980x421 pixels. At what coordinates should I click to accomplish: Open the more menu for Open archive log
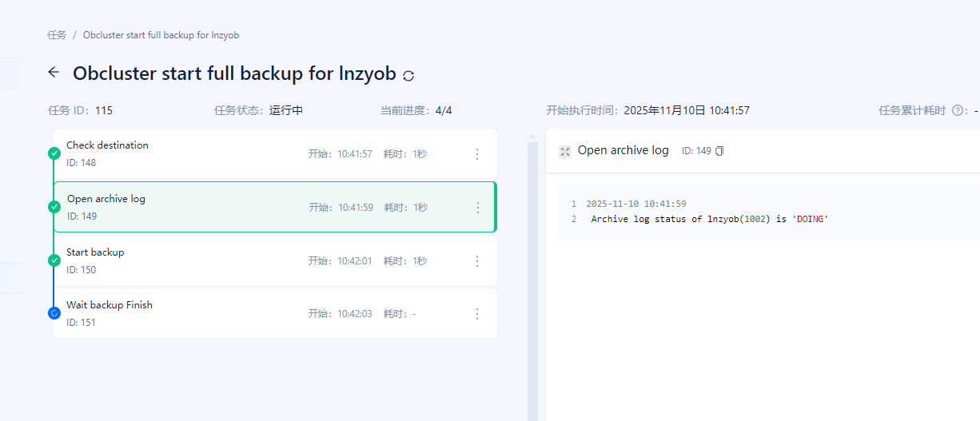coord(478,208)
